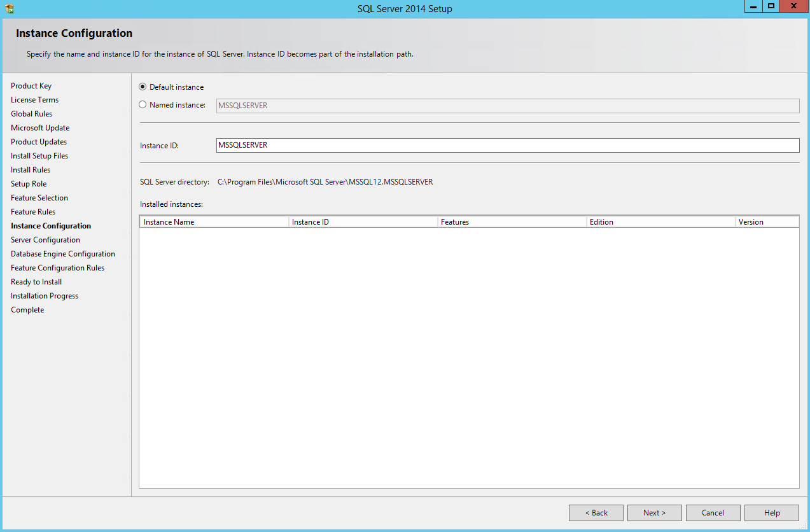Select Microsoft Update from the sidebar
This screenshot has height=532, width=810.
point(40,127)
